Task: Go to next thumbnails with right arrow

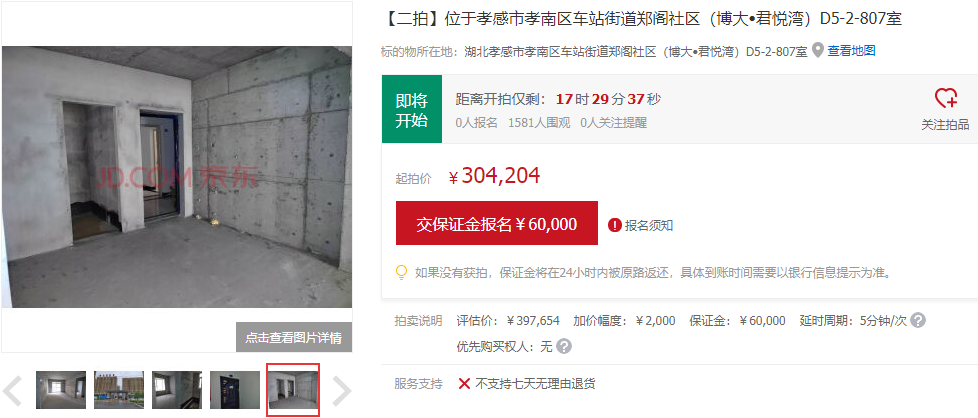Action: (x=341, y=391)
